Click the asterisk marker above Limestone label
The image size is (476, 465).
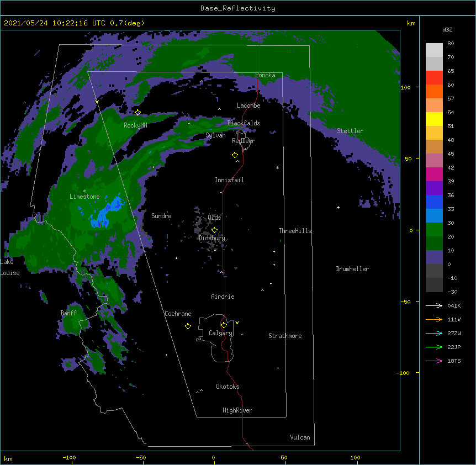[84, 191]
